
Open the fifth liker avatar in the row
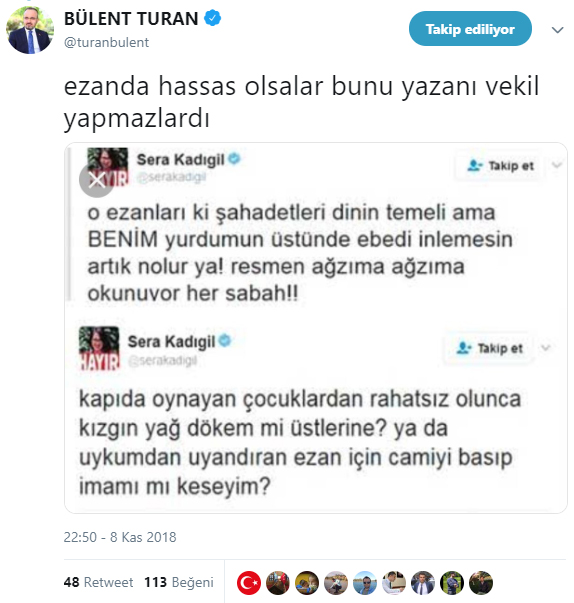[x=365, y=583]
